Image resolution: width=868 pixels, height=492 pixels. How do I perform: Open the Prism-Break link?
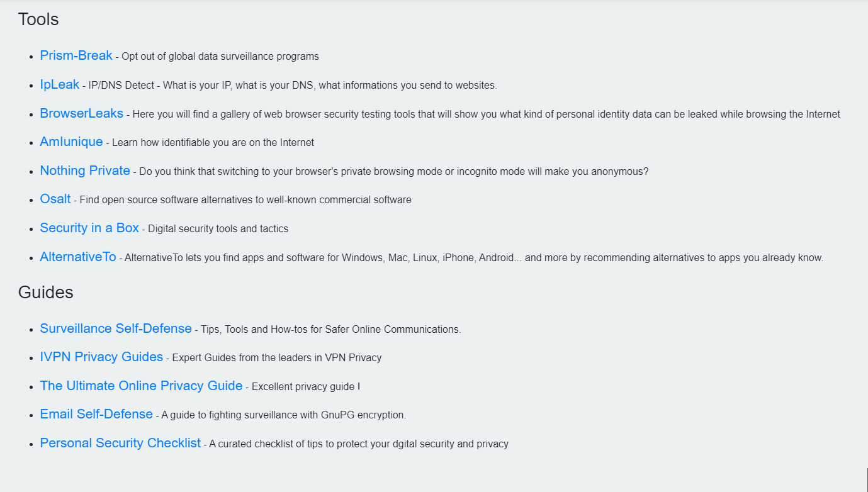point(76,55)
